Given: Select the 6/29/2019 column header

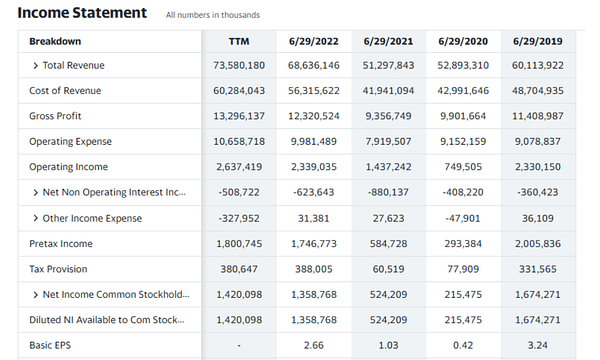Looking at the screenshot, I should (x=537, y=41).
